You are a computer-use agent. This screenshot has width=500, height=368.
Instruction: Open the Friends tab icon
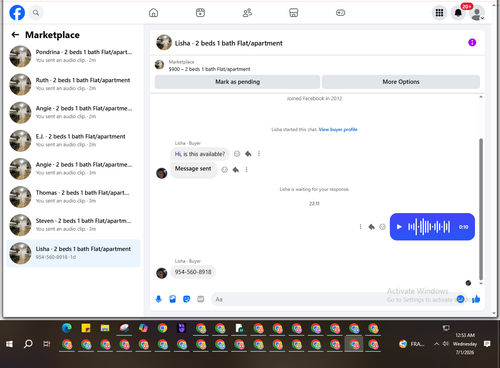[247, 13]
